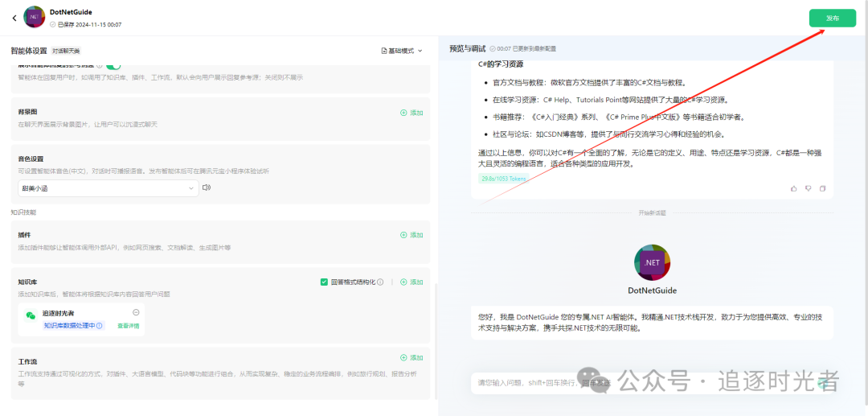Click the DotNetGuide name under preview avatar
This screenshot has width=868, height=416.
(x=652, y=290)
